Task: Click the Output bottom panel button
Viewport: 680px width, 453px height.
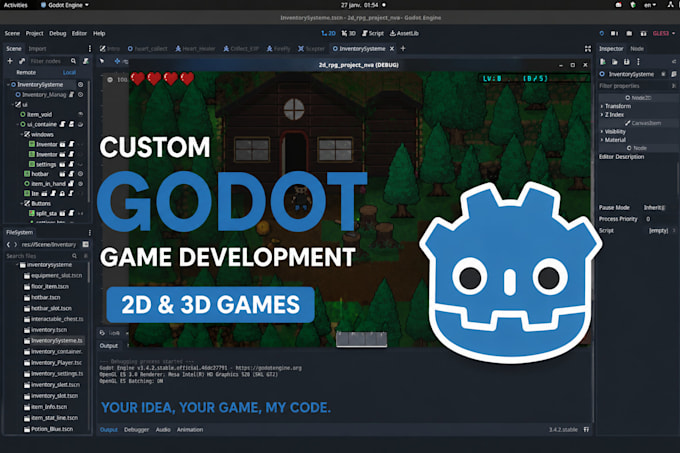Action: [109, 430]
